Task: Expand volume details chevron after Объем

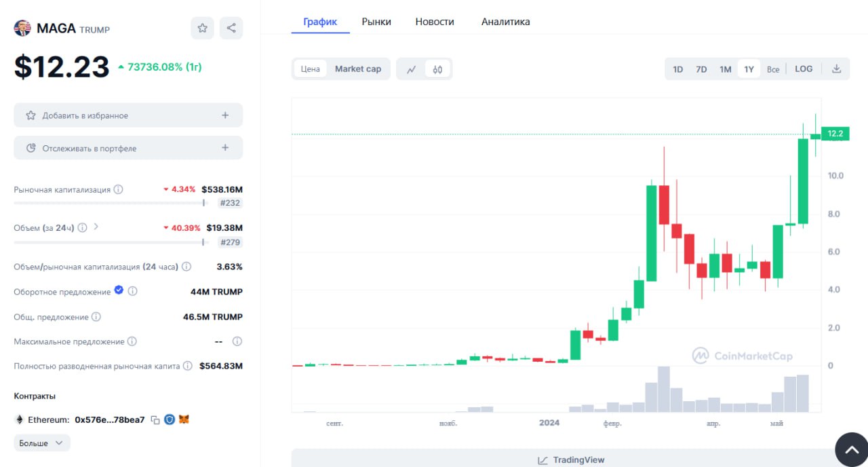Action: tap(96, 227)
